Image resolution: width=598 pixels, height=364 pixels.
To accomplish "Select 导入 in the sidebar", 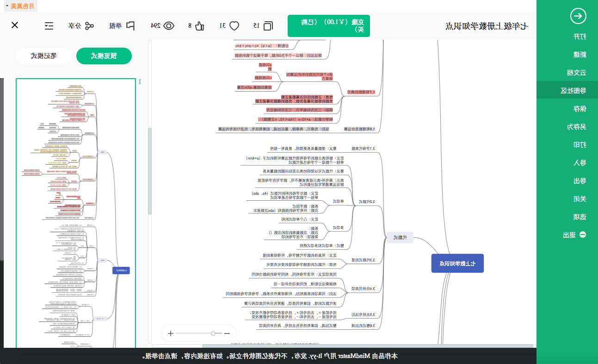I will [x=580, y=163].
